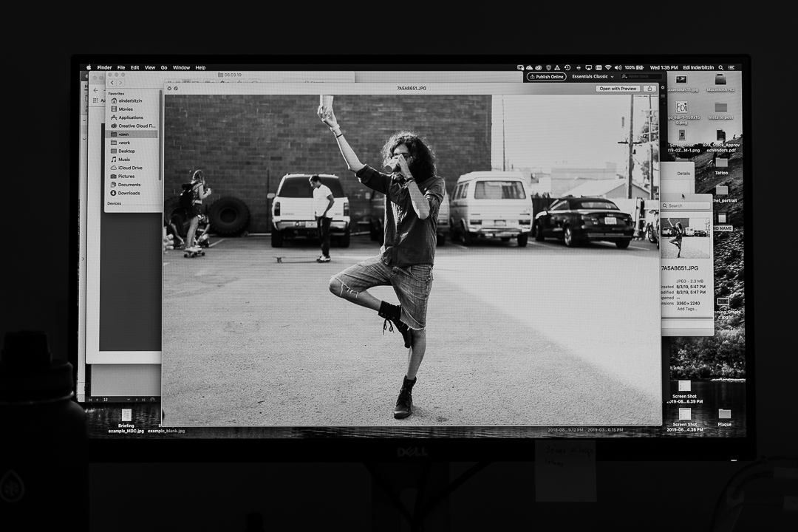The height and width of the screenshot is (532, 798).
Task: Click the Wi-Fi status icon
Action: (608, 67)
